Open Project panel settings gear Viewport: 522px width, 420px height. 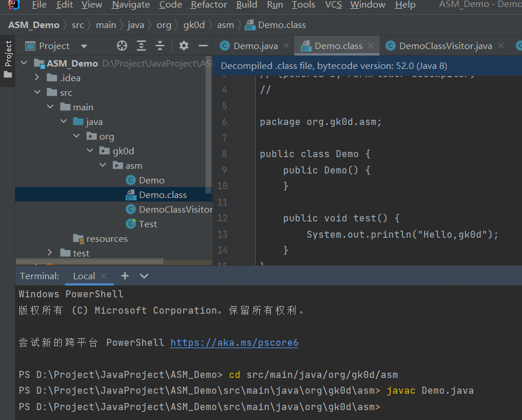pyautogui.click(x=183, y=46)
